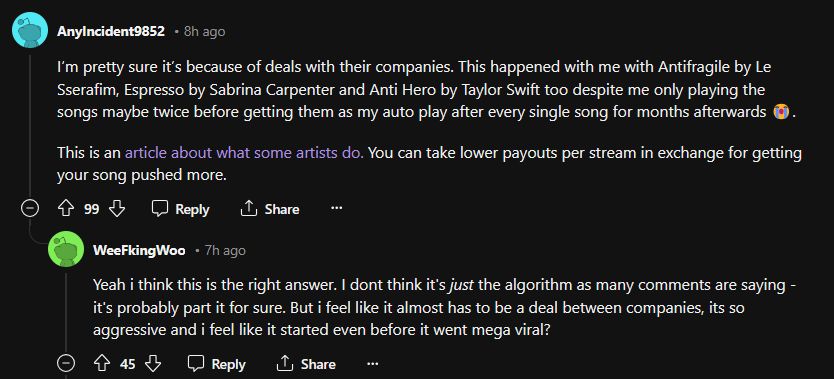Viewport: 834px width, 379px height.
Task: Click the Reply button under AnyIncident9852's comment
Action: pos(180,209)
